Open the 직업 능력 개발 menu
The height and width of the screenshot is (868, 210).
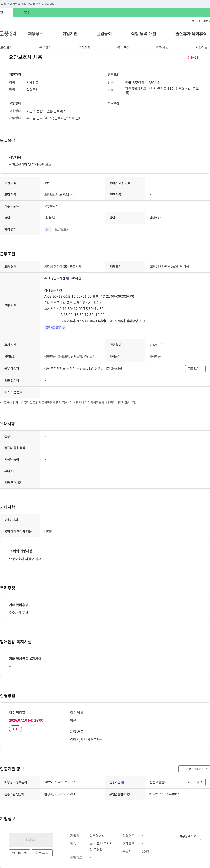(143, 34)
